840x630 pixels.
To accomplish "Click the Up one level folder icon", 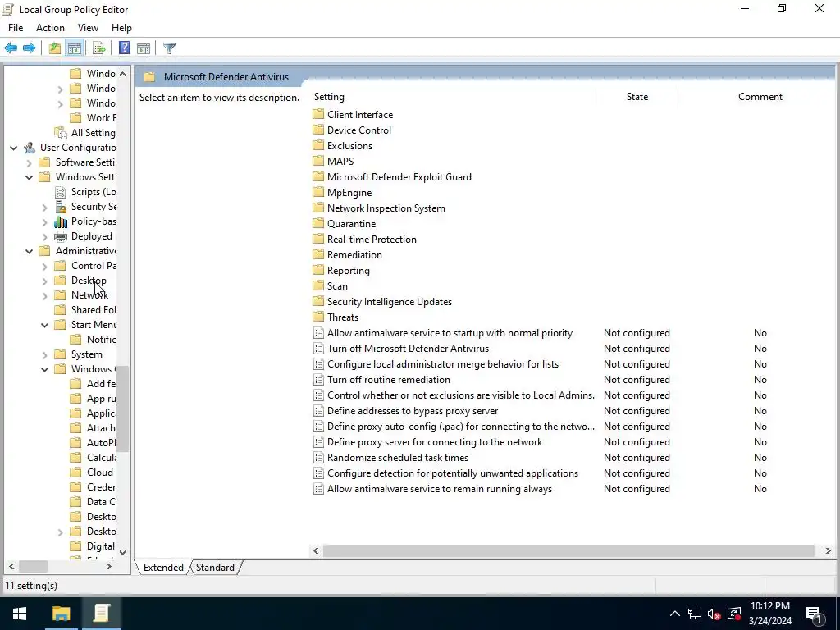I will (55, 48).
